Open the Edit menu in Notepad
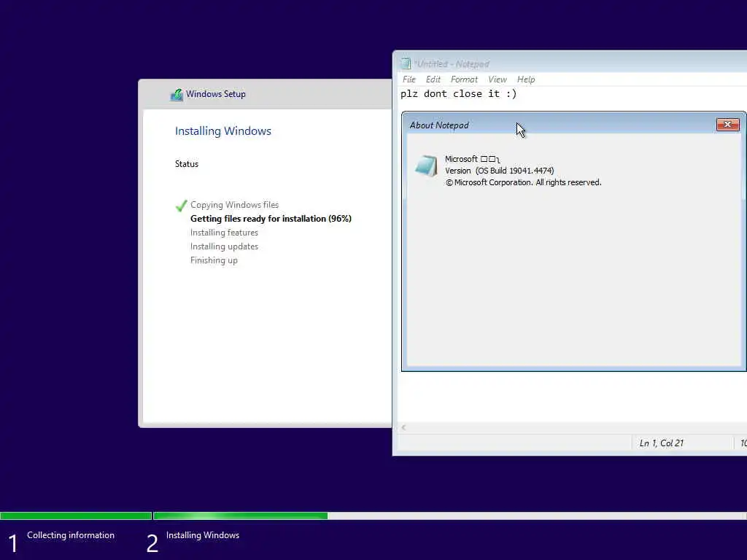747x560 pixels. [x=433, y=79]
